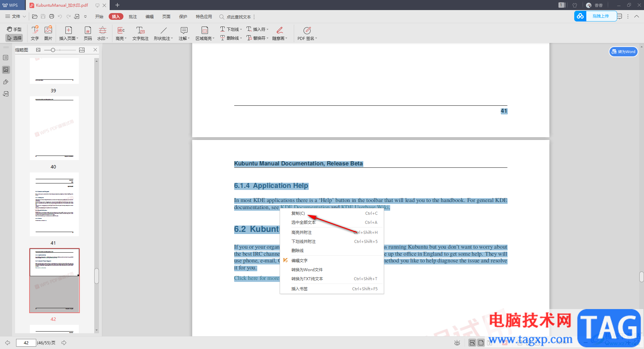Viewport: 644px width, 349px height.
Task: Click the Insert Text (文字) icon
Action: point(35,33)
